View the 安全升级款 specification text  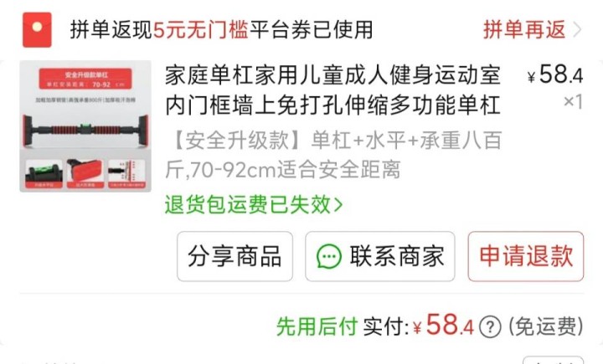click(x=334, y=155)
